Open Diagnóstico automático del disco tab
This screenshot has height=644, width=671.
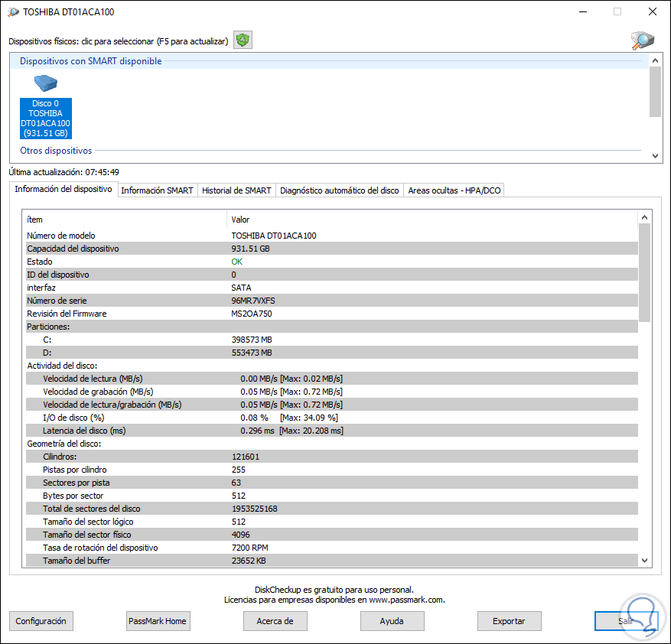[x=340, y=190]
